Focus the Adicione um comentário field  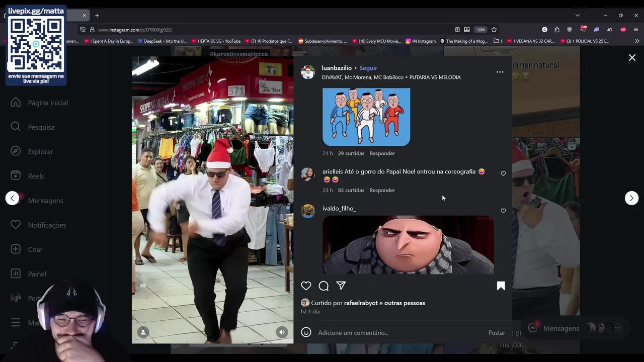coord(400,333)
